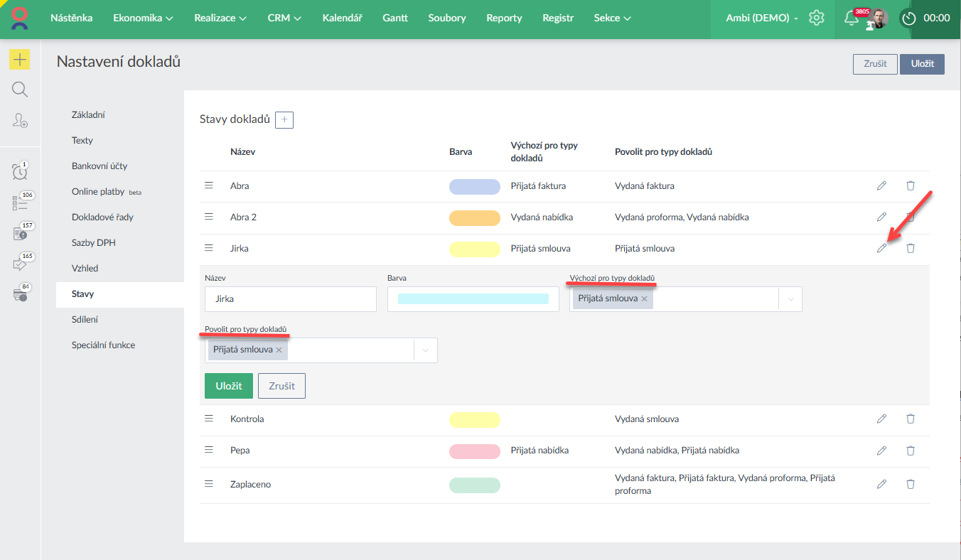The width and height of the screenshot is (961, 560).
Task: Open the Ambi (DEMO) account dropdown
Action: click(762, 18)
